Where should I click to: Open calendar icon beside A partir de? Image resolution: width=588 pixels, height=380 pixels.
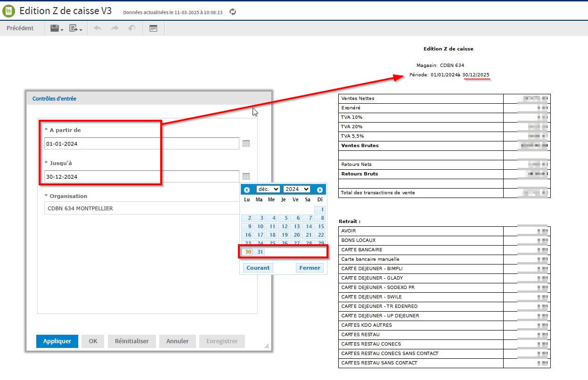[x=246, y=143]
